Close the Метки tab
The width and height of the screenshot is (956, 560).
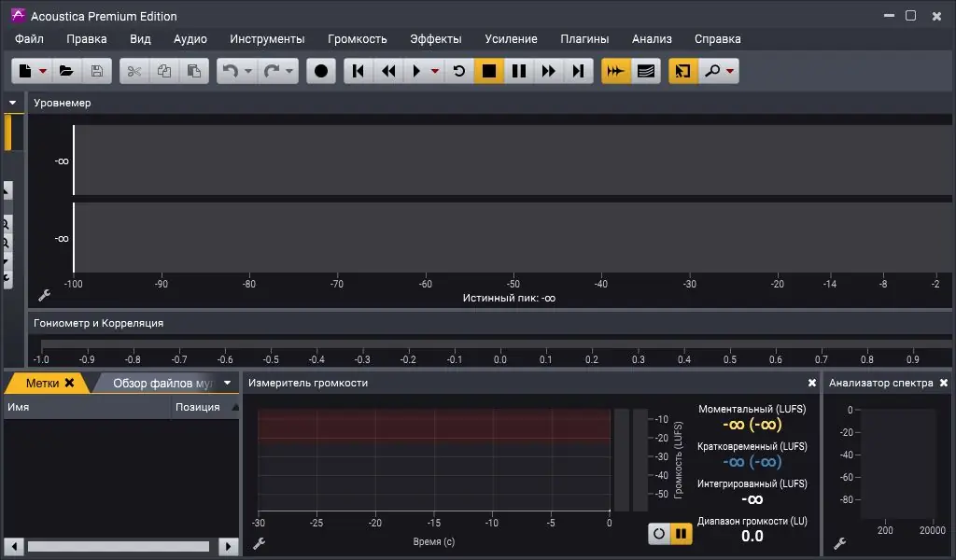(69, 383)
